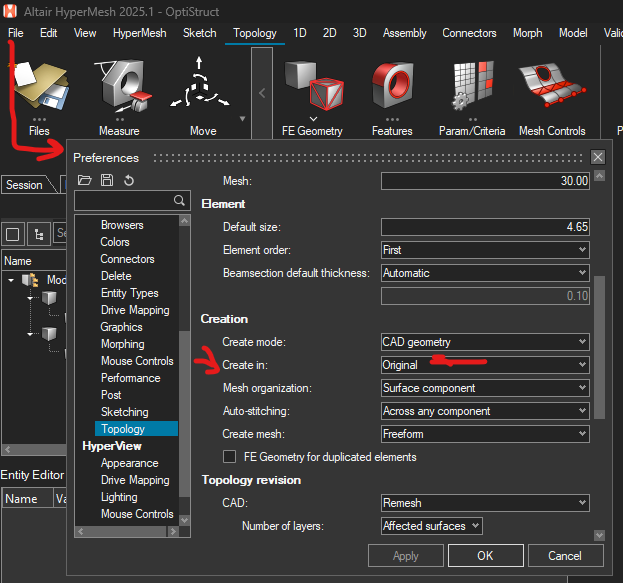Open the File menu
The width and height of the screenshot is (623, 583).
point(16,33)
